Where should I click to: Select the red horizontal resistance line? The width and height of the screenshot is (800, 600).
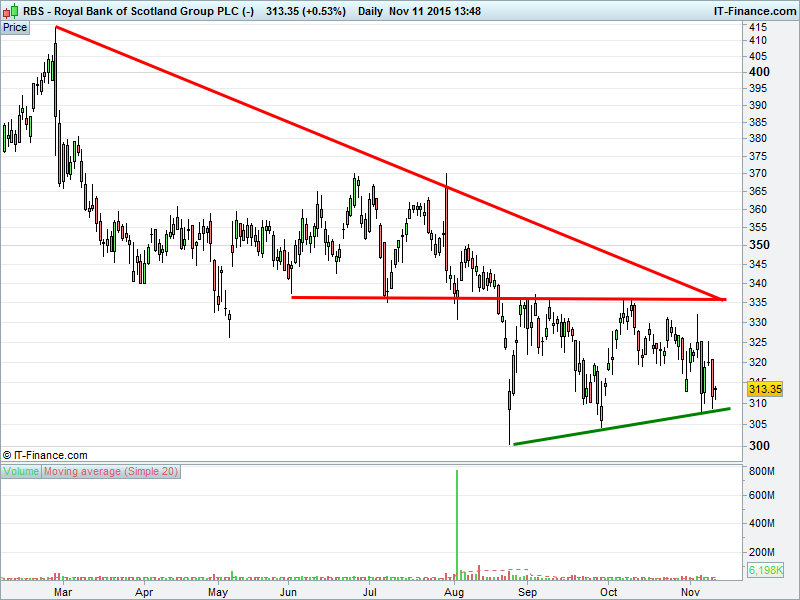[x=500, y=298]
